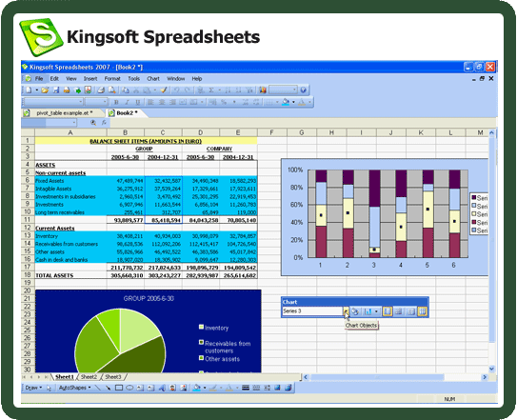Click the Undo arrow icon

(177, 90)
